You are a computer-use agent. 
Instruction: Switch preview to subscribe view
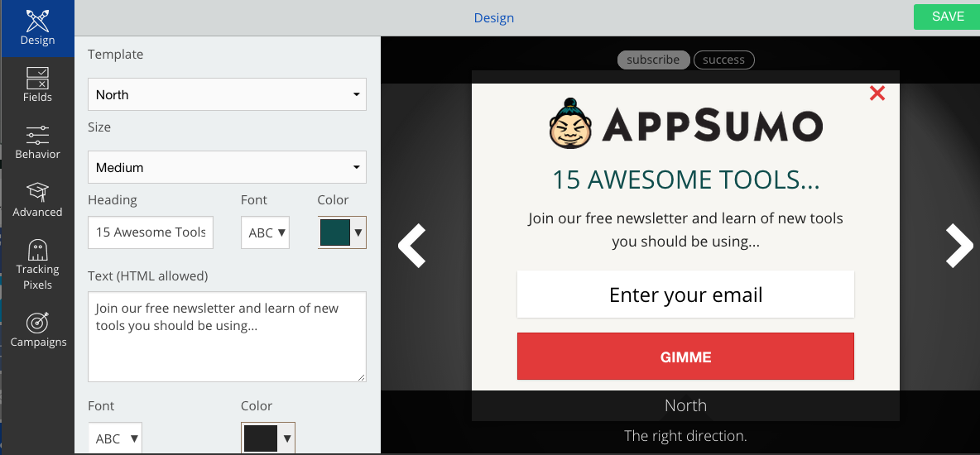coord(653,60)
